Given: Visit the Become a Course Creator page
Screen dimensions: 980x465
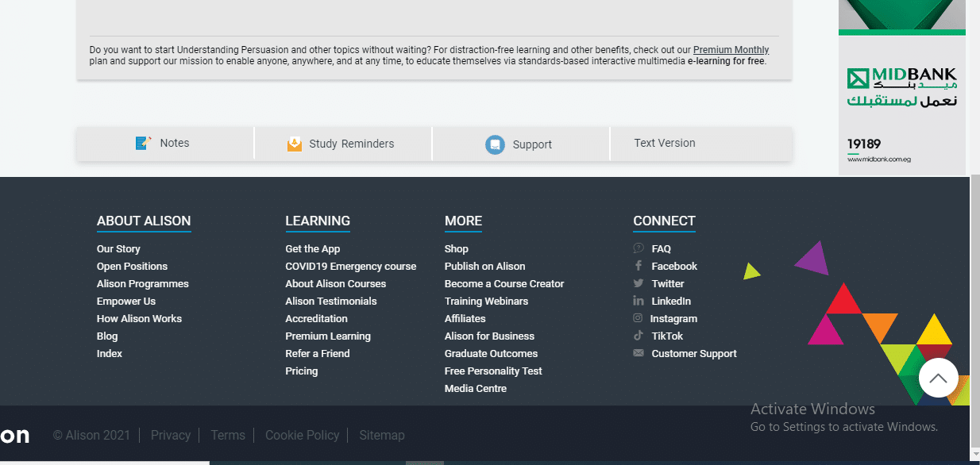Looking at the screenshot, I should coord(504,283).
